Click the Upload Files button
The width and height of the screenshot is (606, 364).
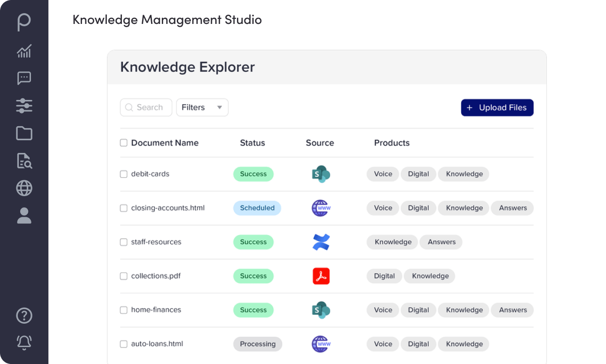tap(497, 107)
